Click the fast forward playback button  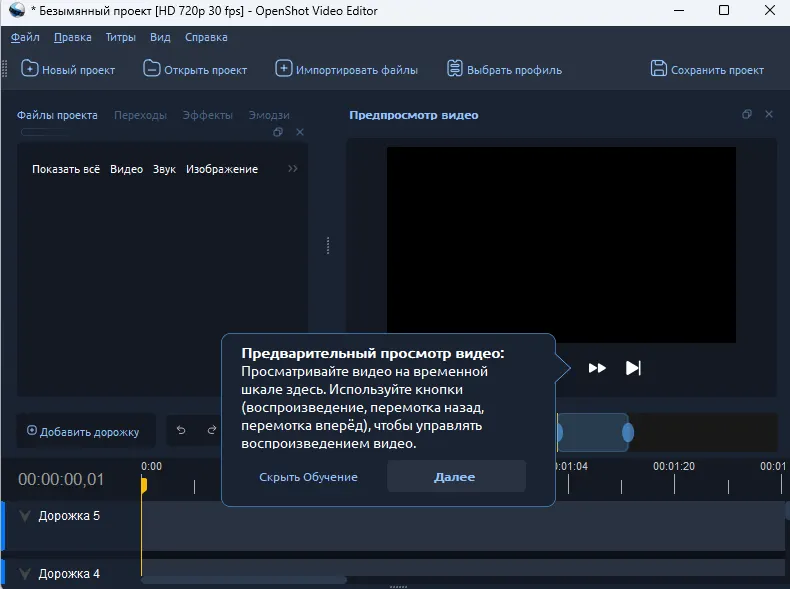(597, 368)
